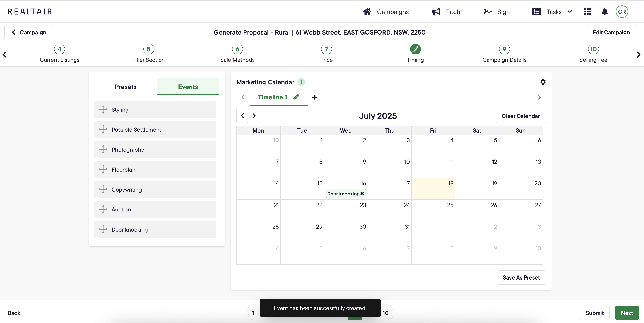
Task: Grab the Floorplan event move handle
Action: (103, 169)
